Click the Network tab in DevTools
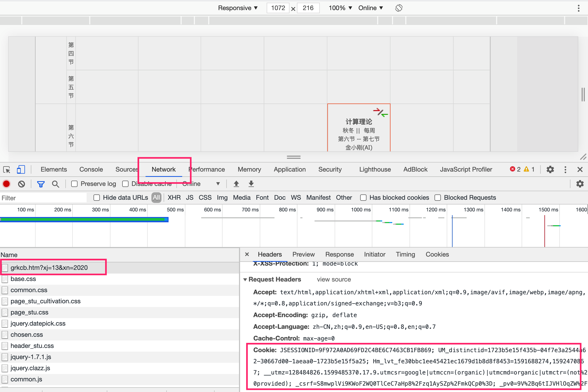The height and width of the screenshot is (392, 588). [x=164, y=169]
